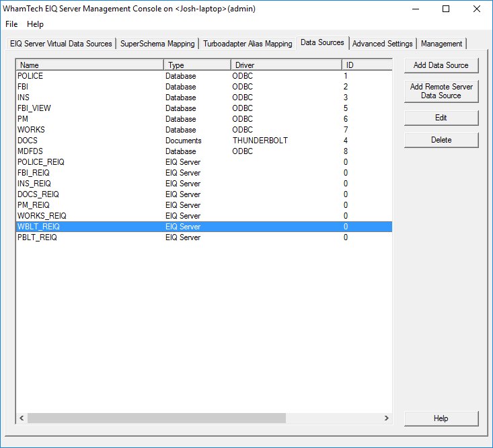Click ODBC driver cell in MDFDS row
The height and width of the screenshot is (448, 493).
[x=242, y=151]
